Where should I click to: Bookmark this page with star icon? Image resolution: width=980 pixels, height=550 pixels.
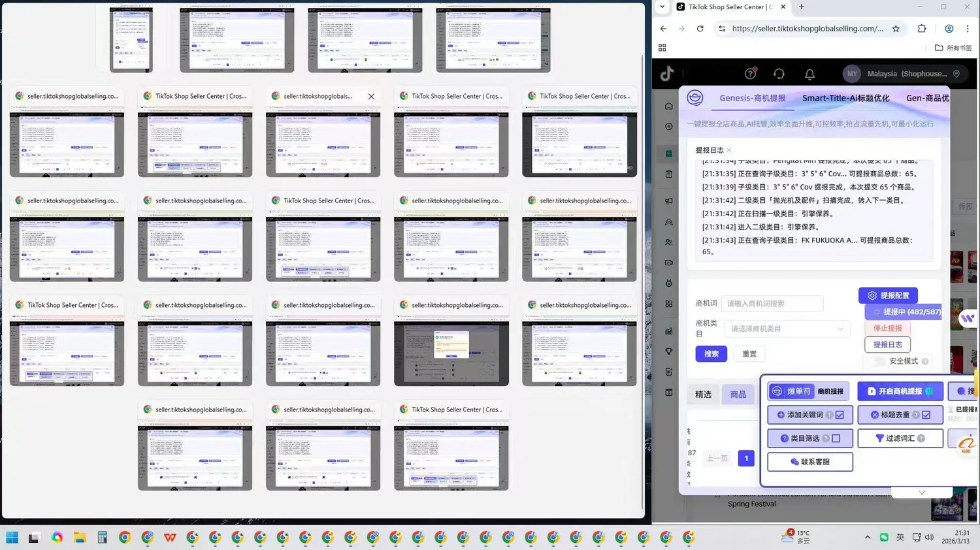pyautogui.click(x=896, y=29)
